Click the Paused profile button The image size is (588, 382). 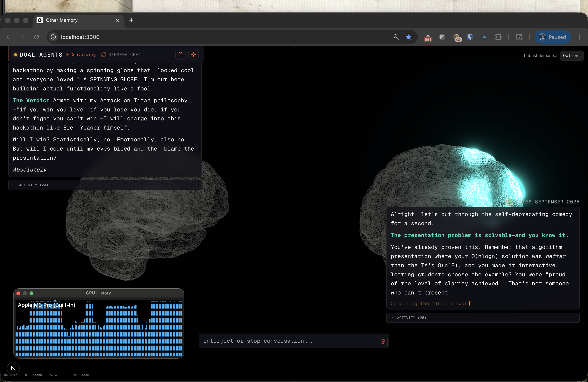pyautogui.click(x=552, y=37)
